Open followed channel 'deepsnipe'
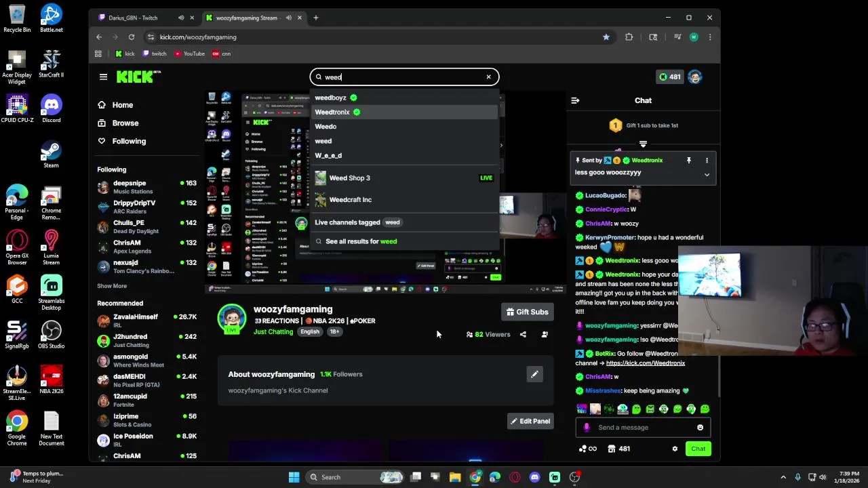 click(x=146, y=187)
